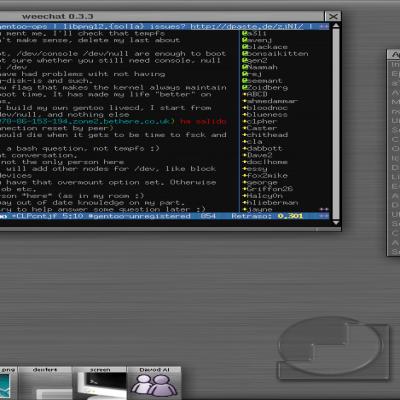Select nick @gen2 in nicklist
This screenshot has width=400, height=400.
coord(255,60)
